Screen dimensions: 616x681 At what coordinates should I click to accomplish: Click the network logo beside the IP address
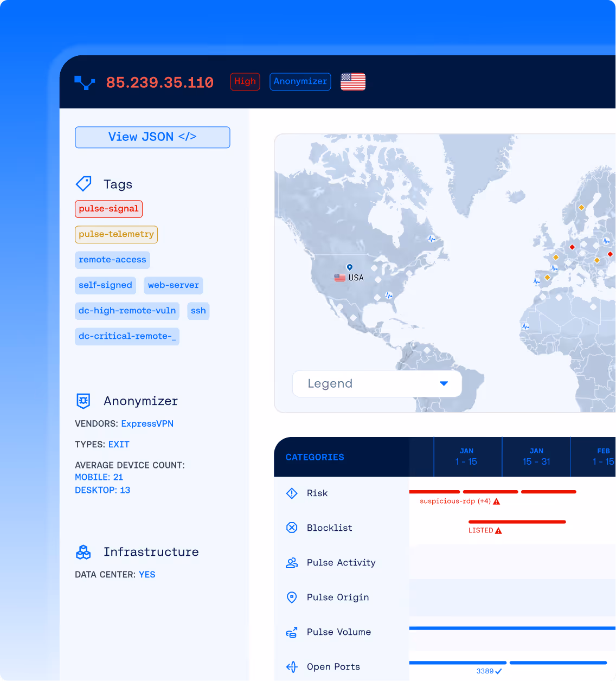coord(85,82)
